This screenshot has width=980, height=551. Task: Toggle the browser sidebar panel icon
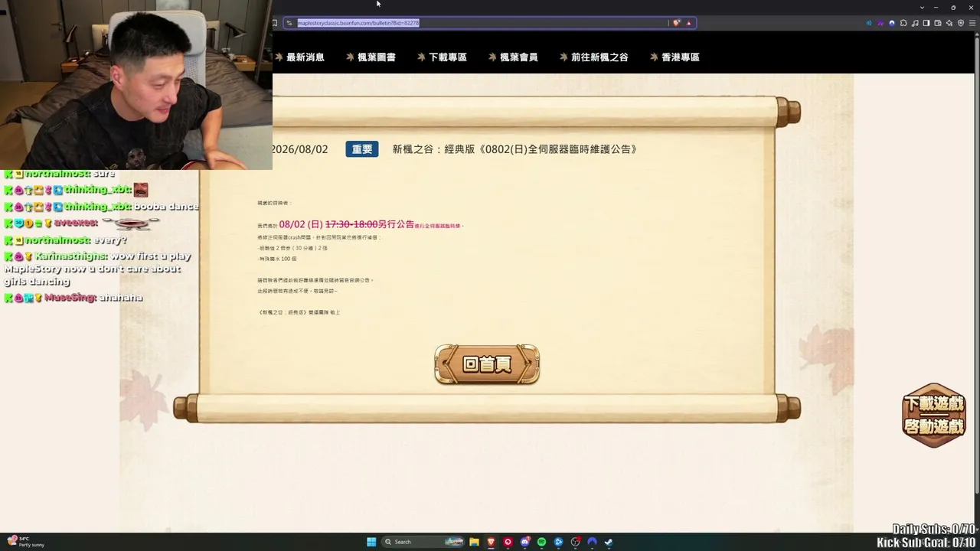click(926, 23)
